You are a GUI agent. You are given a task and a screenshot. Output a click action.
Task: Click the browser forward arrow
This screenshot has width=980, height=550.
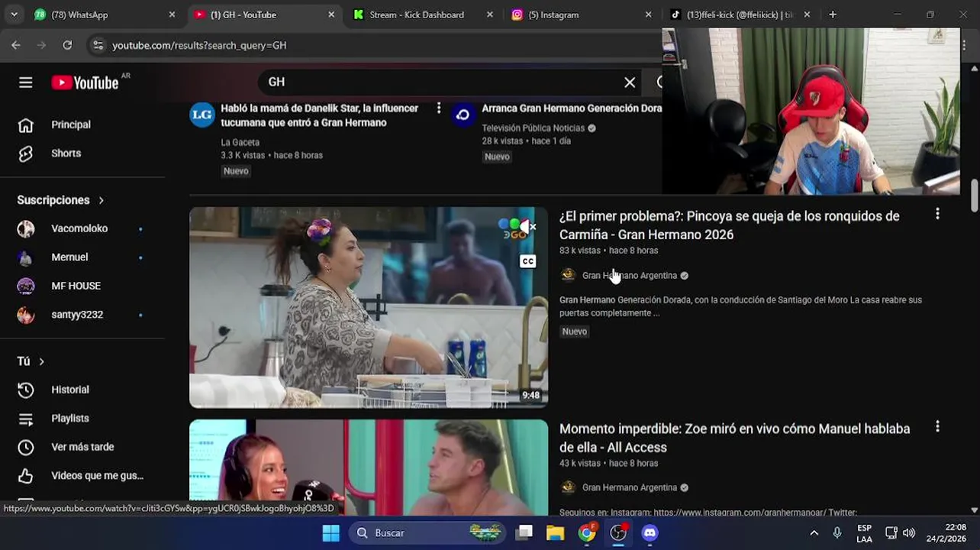point(42,45)
